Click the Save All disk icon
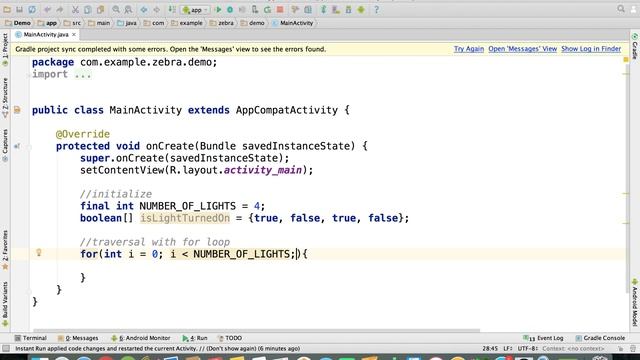 click(19, 9)
